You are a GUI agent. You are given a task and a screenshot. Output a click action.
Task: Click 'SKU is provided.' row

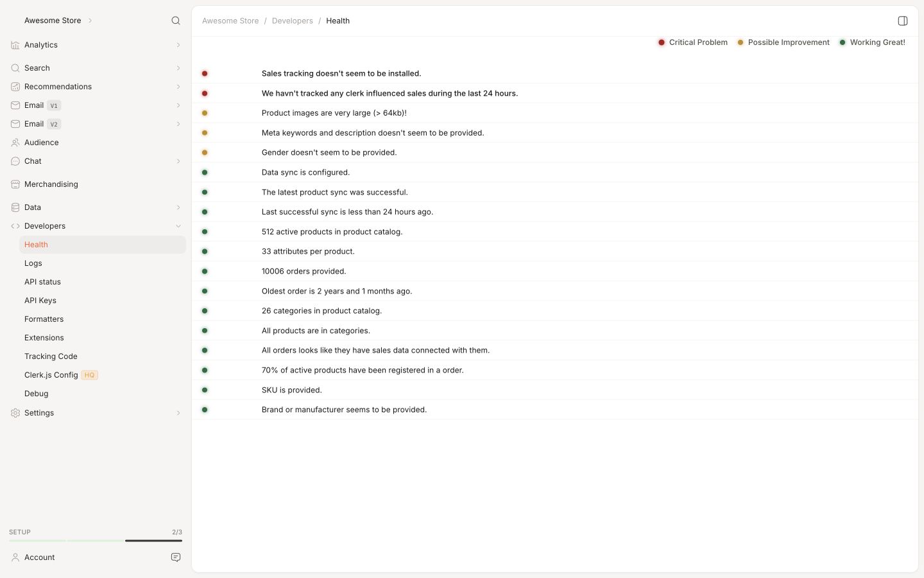coord(555,390)
